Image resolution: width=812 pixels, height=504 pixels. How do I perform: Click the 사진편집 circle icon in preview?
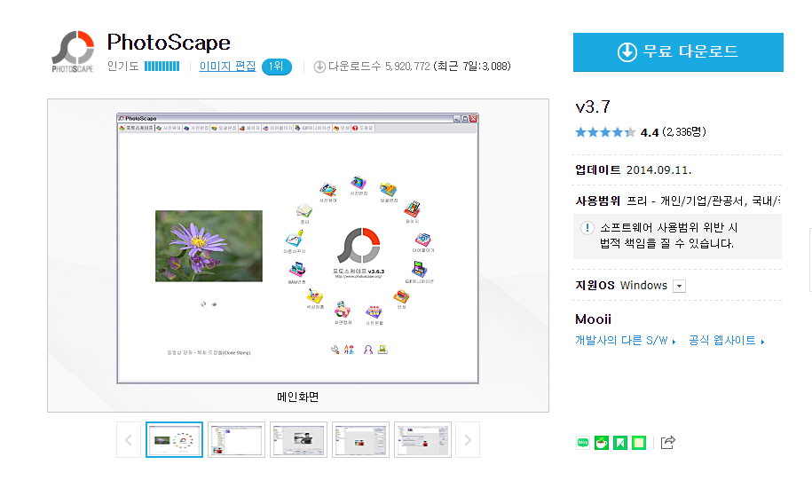click(359, 184)
